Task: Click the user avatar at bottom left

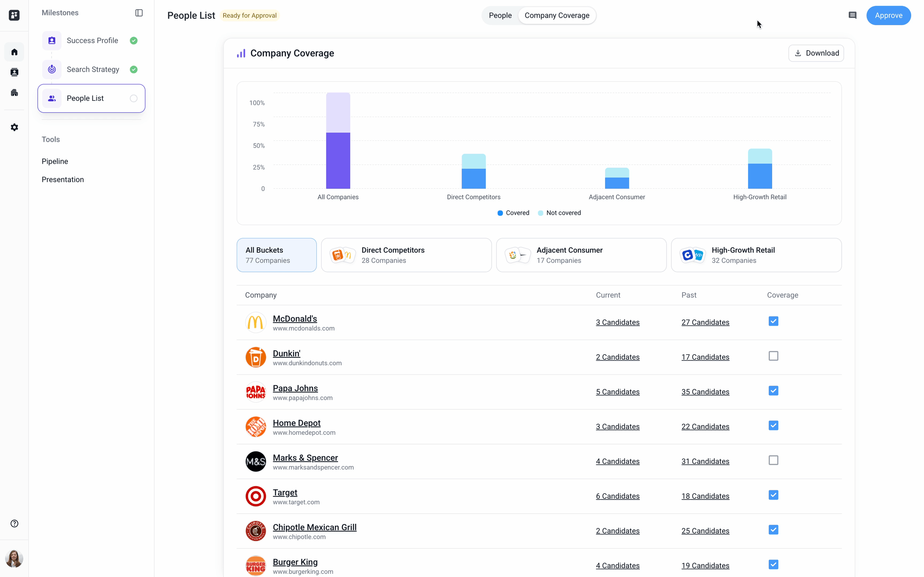Action: [x=14, y=559]
